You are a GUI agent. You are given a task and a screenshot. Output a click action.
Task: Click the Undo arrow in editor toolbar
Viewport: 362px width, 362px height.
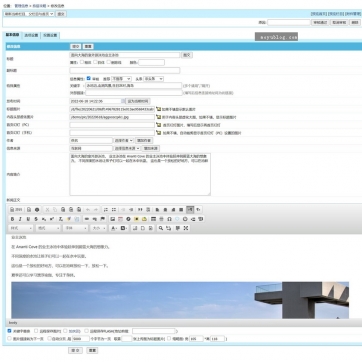tap(88, 210)
